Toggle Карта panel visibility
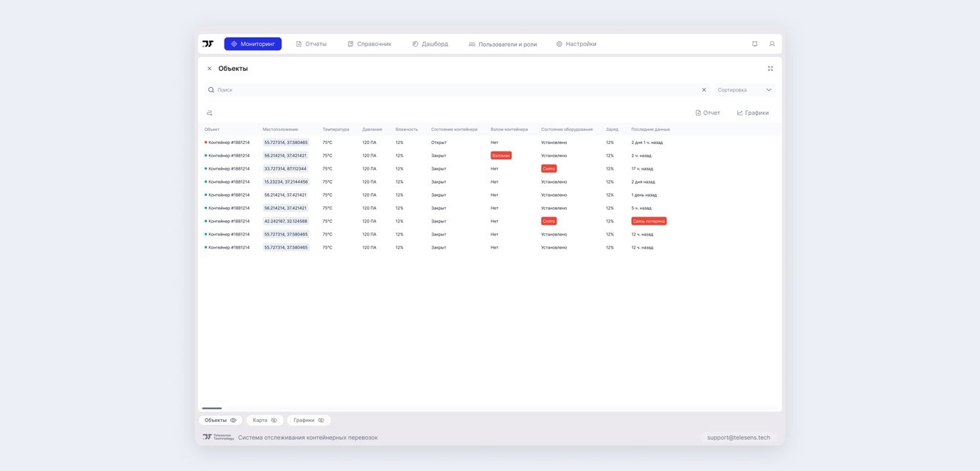This screenshot has width=980, height=471. (265, 421)
